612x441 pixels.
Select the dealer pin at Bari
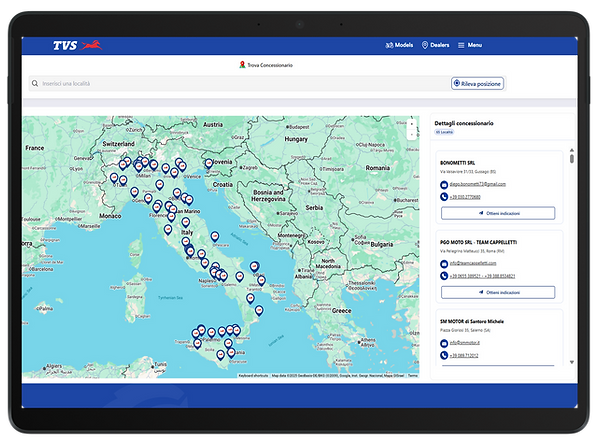(x=254, y=267)
